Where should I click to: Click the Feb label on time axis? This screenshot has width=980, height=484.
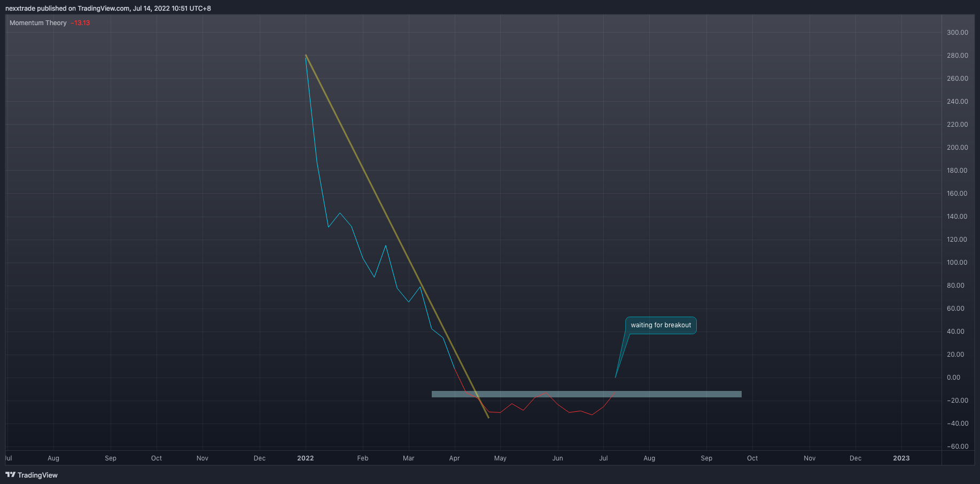(363, 458)
